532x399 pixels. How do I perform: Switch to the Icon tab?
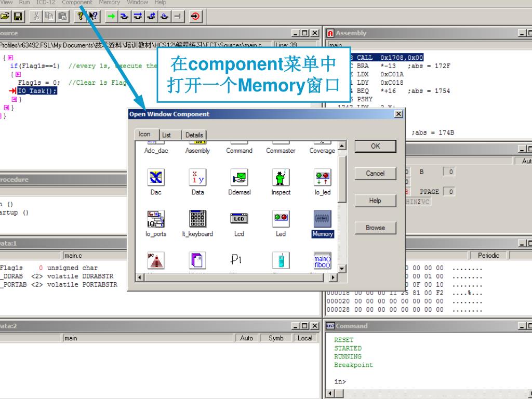tap(144, 134)
